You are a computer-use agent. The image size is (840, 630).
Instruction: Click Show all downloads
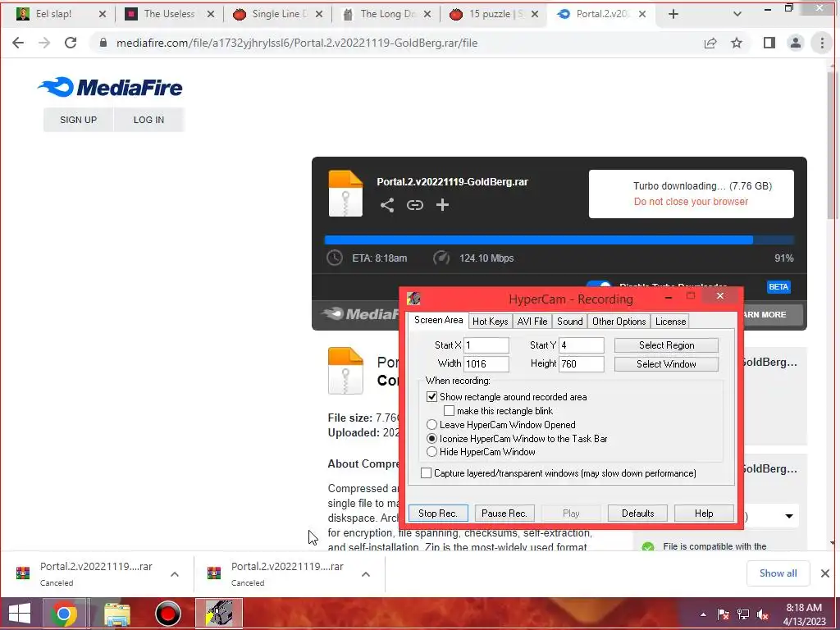click(778, 573)
